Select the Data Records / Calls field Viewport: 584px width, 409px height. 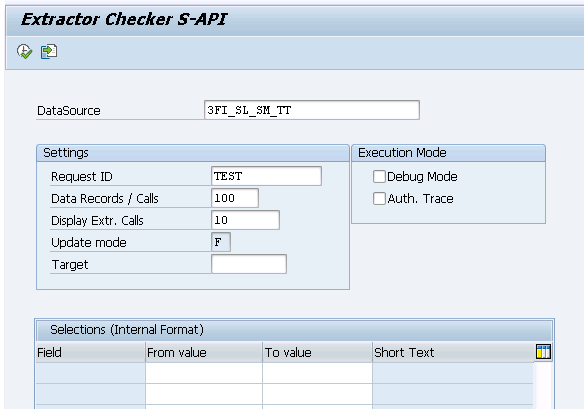point(235,198)
